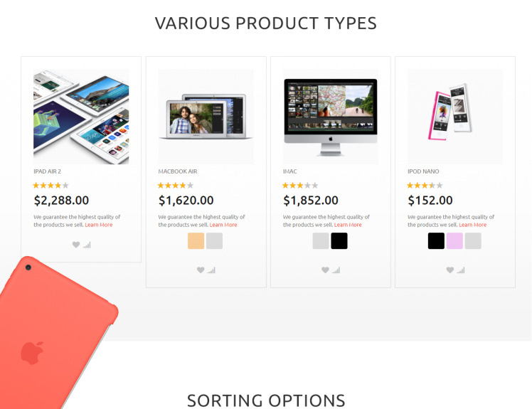Select gray color swatch for MacBook Air
Screen dimensions: 532x409
(214, 241)
